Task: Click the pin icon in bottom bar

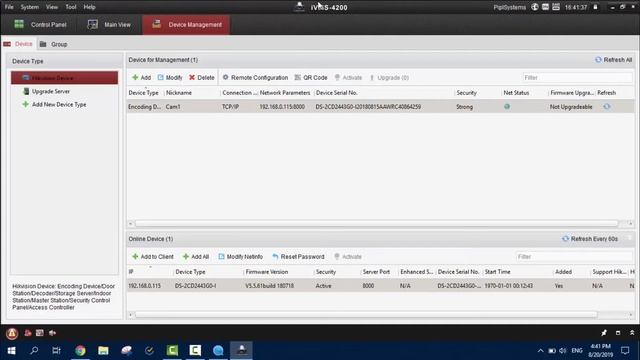Action: tap(604, 333)
